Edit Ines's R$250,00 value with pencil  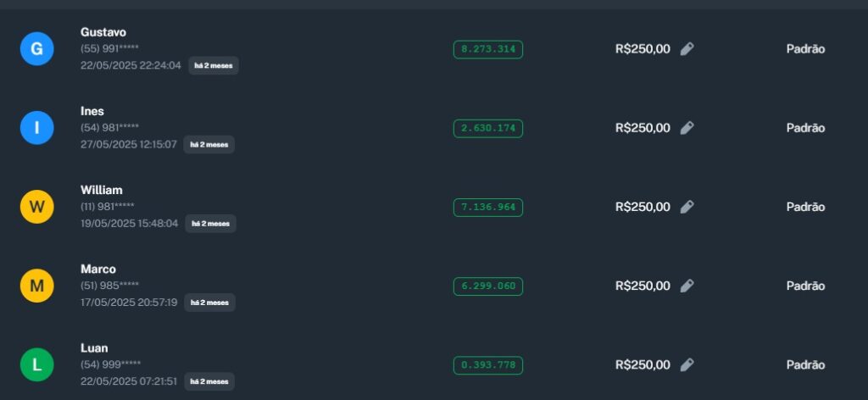tap(687, 128)
